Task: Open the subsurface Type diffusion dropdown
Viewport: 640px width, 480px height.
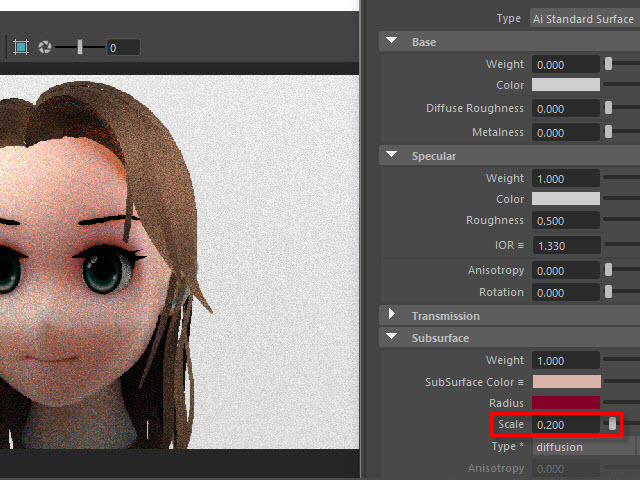Action: (584, 447)
